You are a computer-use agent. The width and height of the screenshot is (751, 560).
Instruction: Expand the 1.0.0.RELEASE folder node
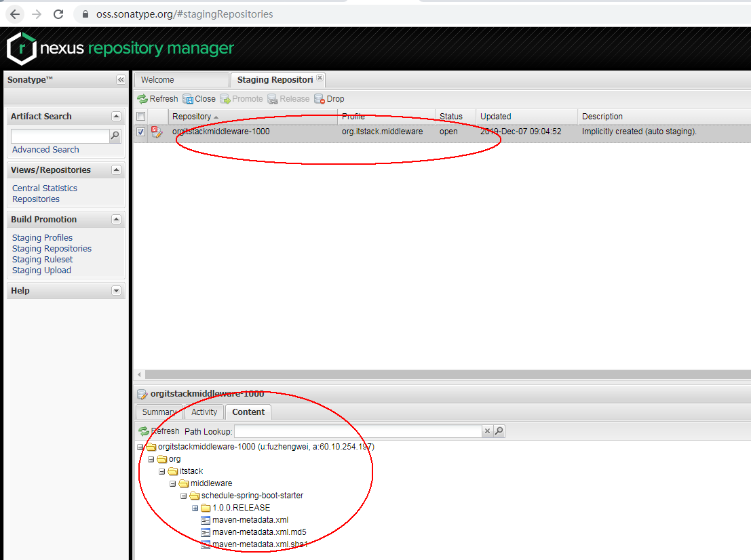(195, 508)
